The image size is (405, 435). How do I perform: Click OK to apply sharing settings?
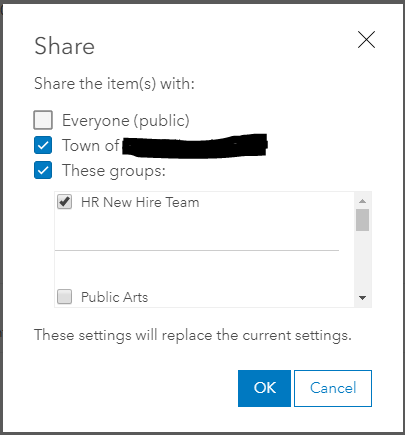(x=264, y=388)
